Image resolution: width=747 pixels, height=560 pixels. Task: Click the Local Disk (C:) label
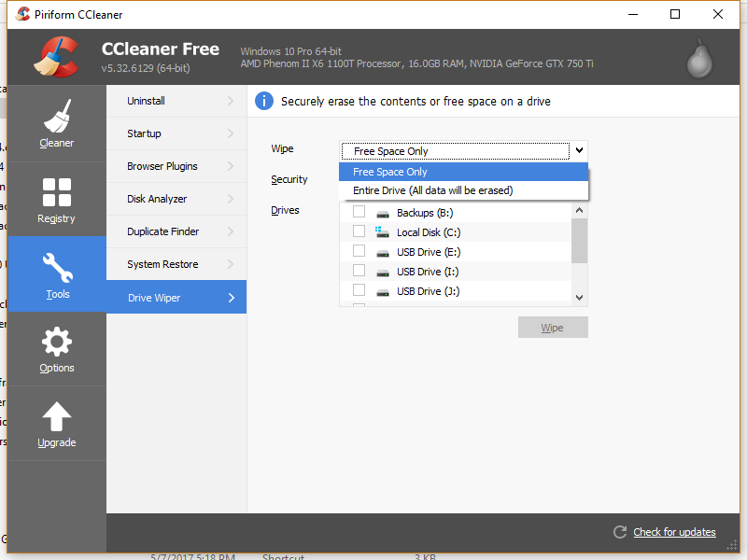point(429,232)
